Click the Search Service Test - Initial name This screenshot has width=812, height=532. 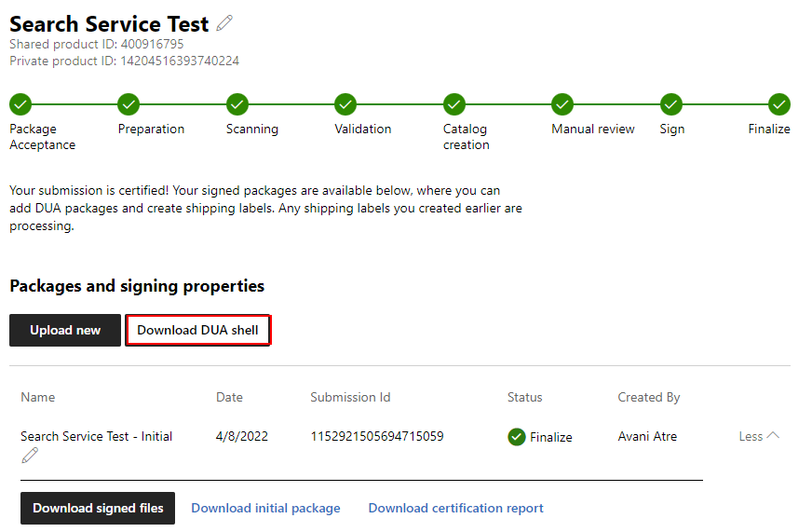(x=96, y=436)
